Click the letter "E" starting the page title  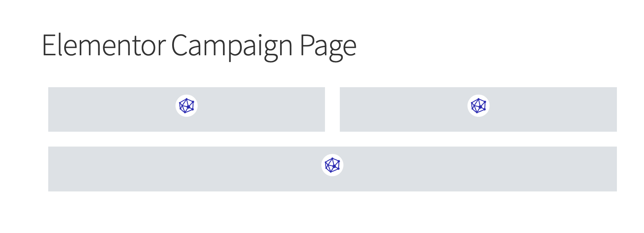click(x=49, y=46)
